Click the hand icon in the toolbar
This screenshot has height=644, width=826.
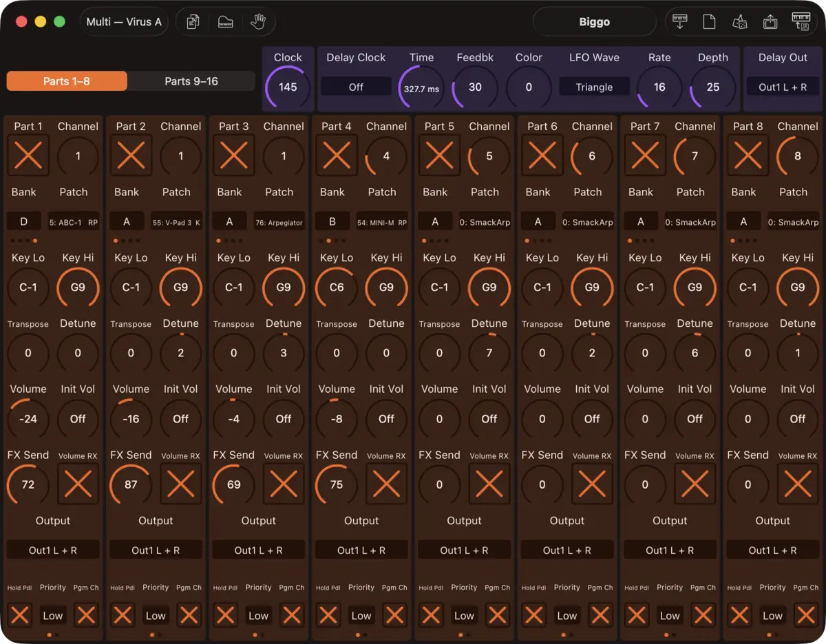pos(258,22)
